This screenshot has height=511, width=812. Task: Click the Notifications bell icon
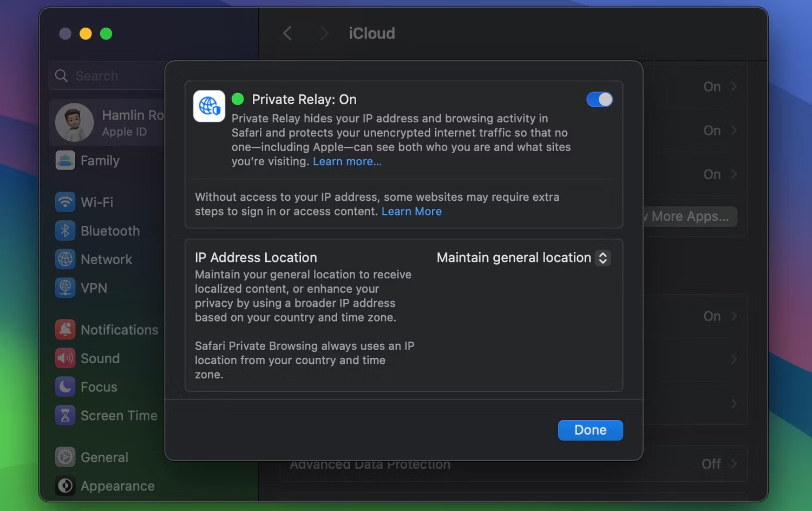tap(65, 330)
